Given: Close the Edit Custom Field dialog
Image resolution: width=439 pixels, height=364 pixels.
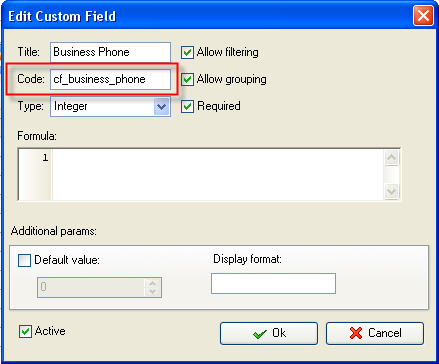Looking at the screenshot, I should tap(423, 16).
